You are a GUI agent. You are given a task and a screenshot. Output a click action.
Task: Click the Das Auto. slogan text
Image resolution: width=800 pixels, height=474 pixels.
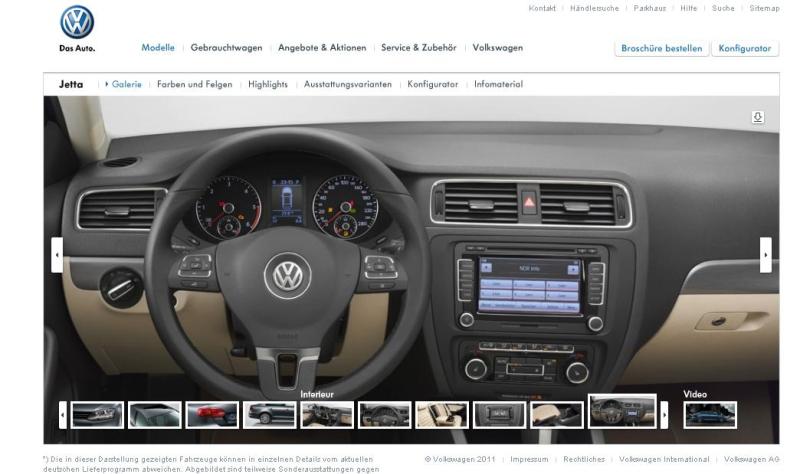coord(77,48)
